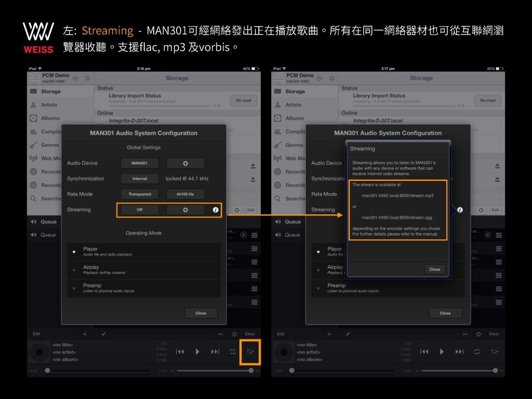Open Audio Device gear settings in left screenshot
Viewport: 532px width, 399px height.
point(185,163)
